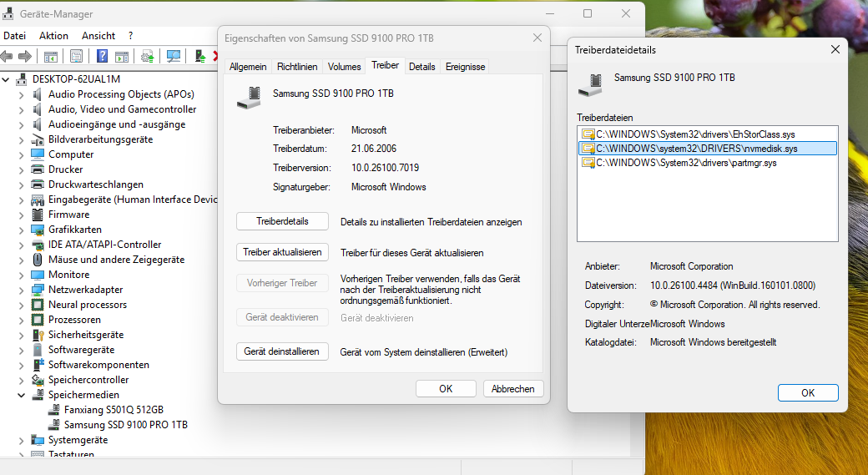Open the Properties toolbar icon

77,56
